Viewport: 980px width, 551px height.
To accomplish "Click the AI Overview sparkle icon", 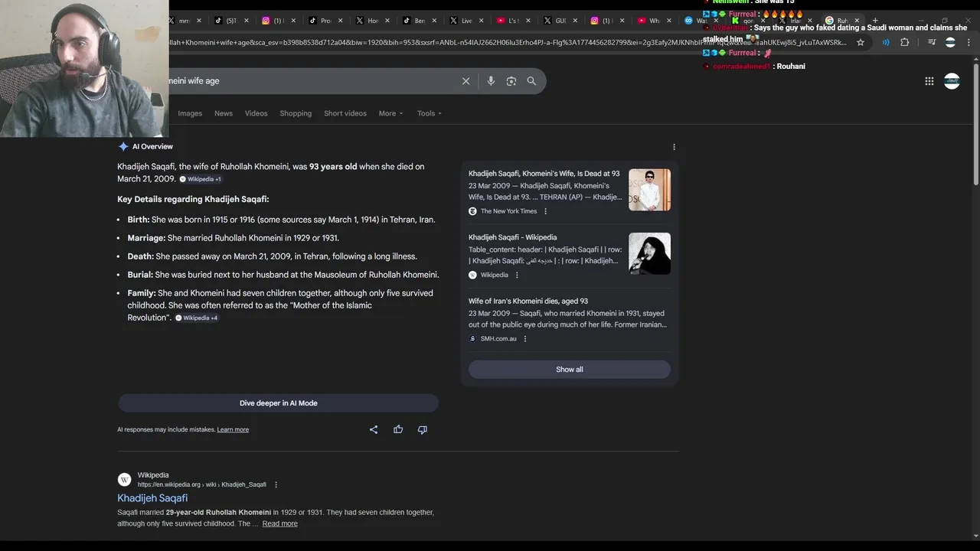I will (x=123, y=146).
